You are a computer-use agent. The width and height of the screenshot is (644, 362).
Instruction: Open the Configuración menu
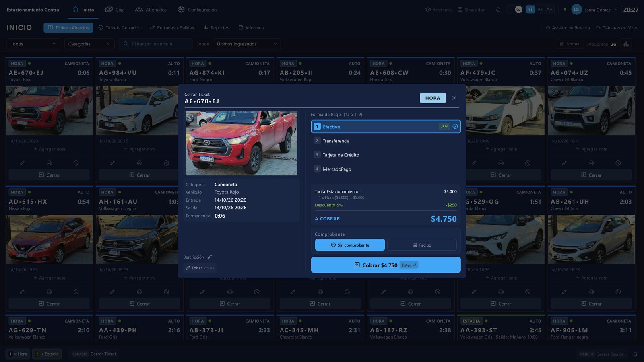tap(197, 10)
